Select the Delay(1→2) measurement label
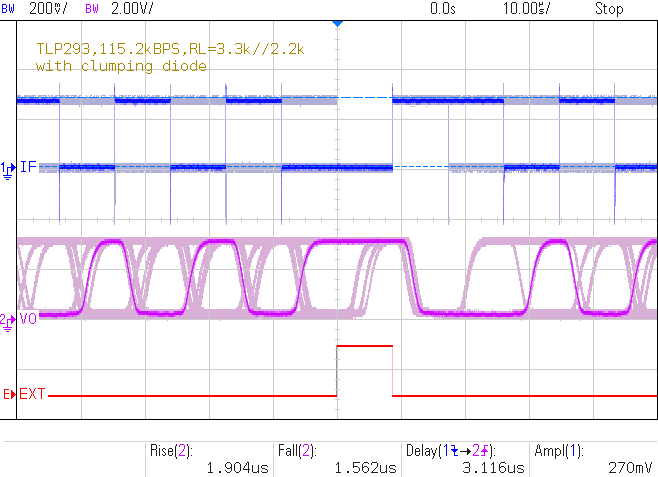The height and width of the screenshot is (477, 658). [x=451, y=451]
